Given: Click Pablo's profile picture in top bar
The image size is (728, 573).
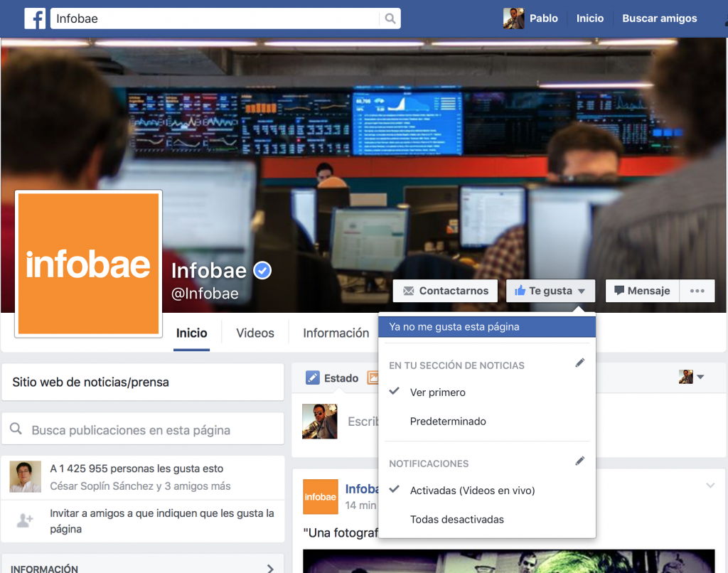Looking at the screenshot, I should (x=513, y=18).
